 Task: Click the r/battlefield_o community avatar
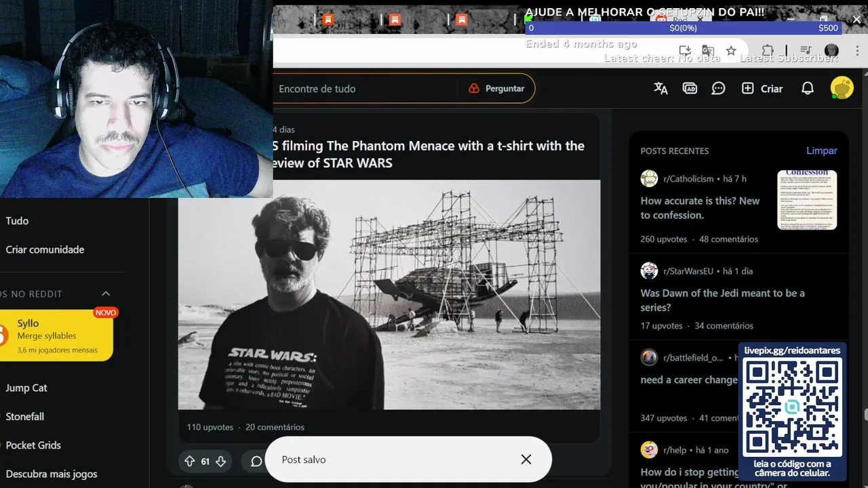click(649, 357)
